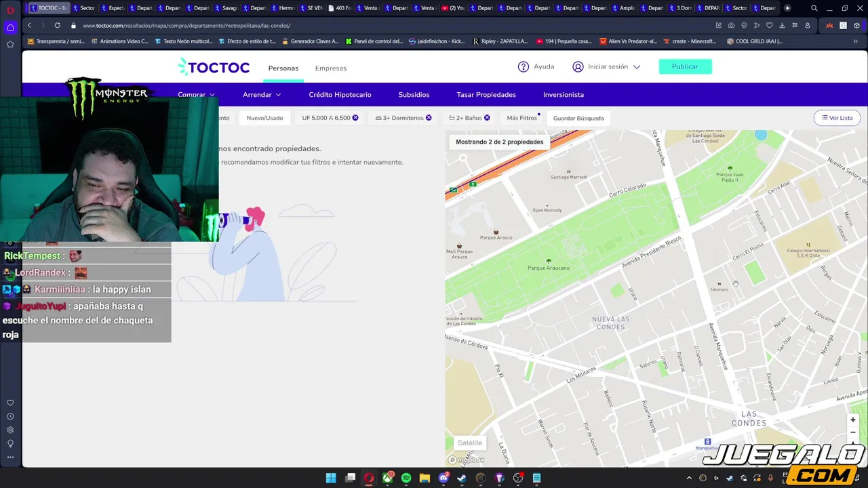Open tab search magnifier icon
Screen dimensions: 868x488
(814, 8)
